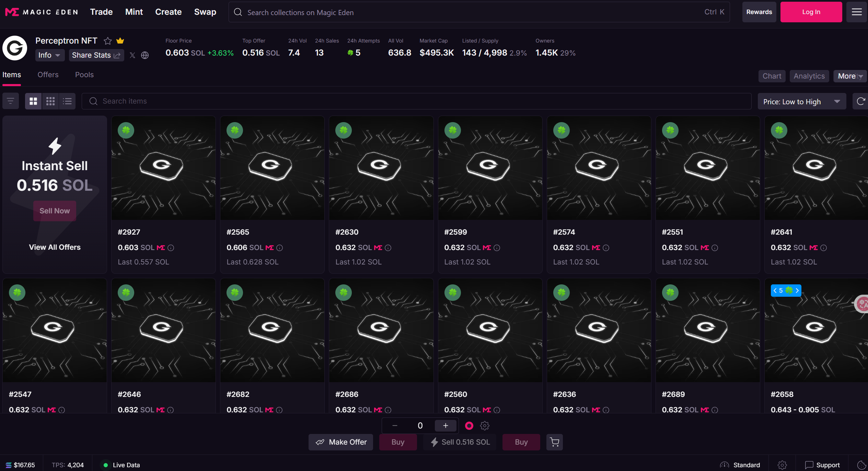The height and width of the screenshot is (471, 868).
Task: Switch to the Offers tab
Action: [x=48, y=75]
